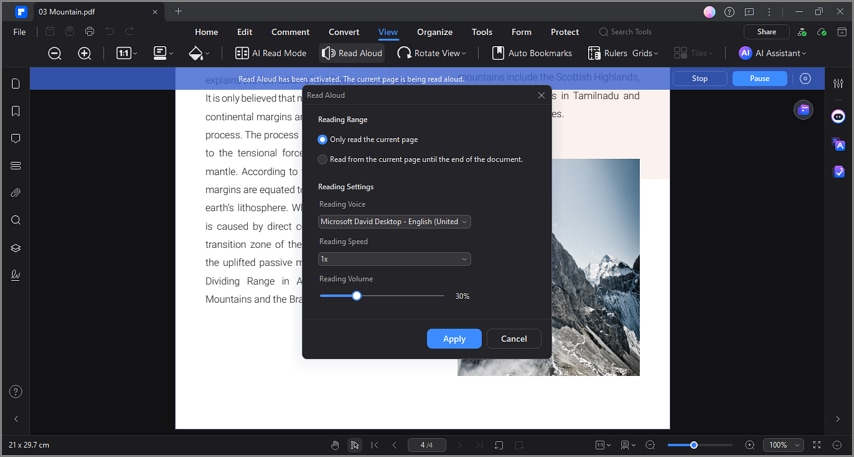This screenshot has width=854, height=457.
Task: Open the actual size 1:1 dropdown
Action: pyautogui.click(x=126, y=53)
